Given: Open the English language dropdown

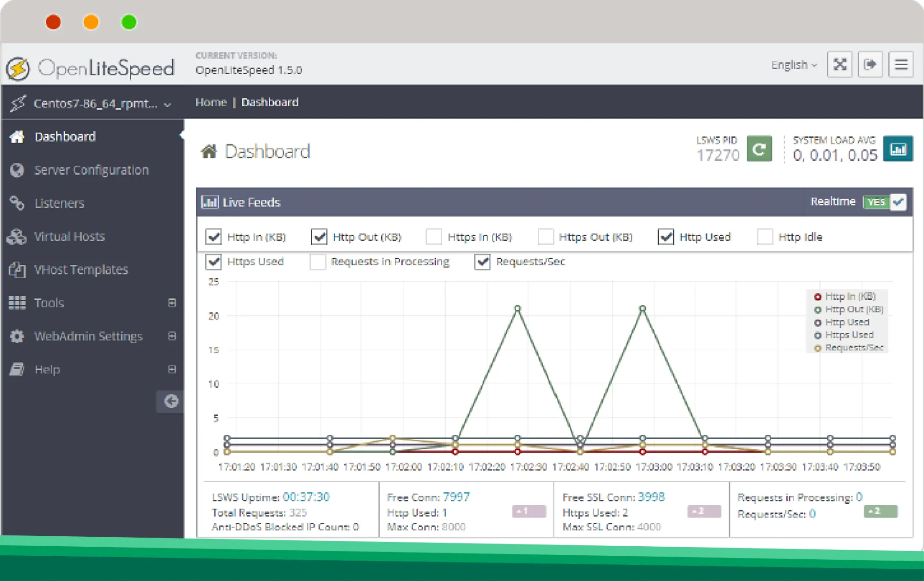Looking at the screenshot, I should (794, 65).
